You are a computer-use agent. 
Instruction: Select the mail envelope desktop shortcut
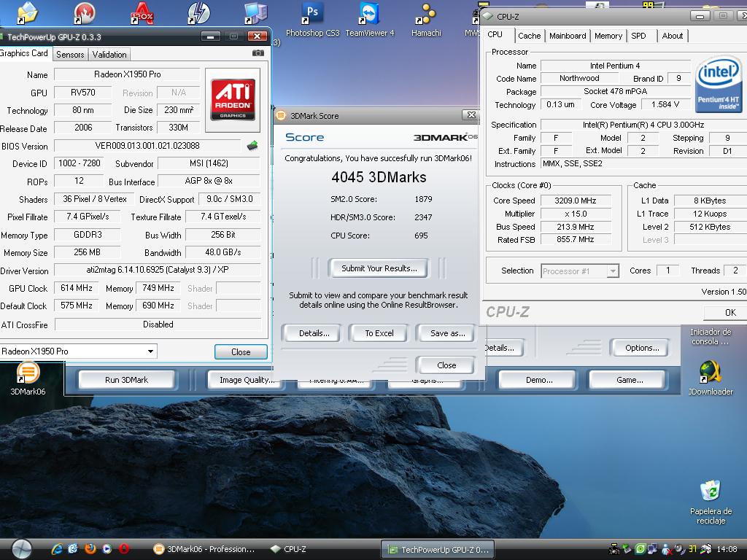(28, 13)
